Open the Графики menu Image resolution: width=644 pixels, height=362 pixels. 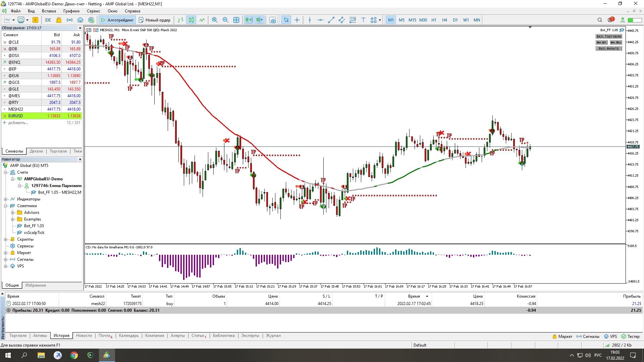click(71, 11)
